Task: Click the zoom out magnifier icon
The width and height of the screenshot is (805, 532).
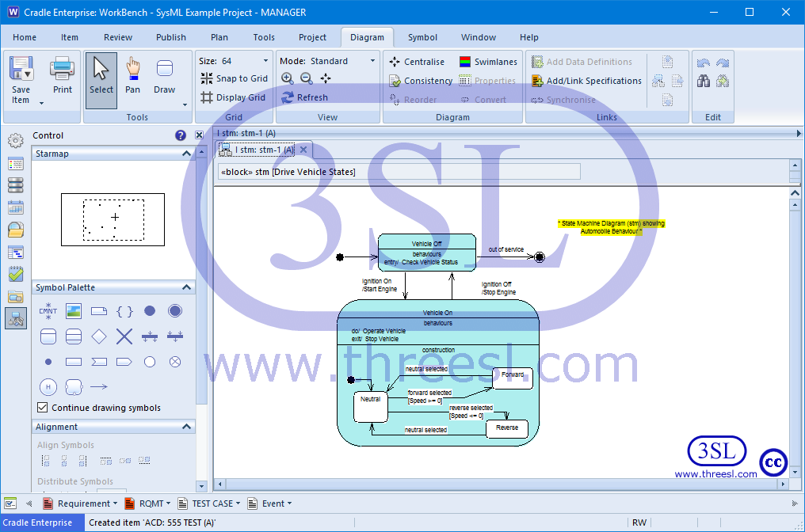Action: (x=307, y=78)
